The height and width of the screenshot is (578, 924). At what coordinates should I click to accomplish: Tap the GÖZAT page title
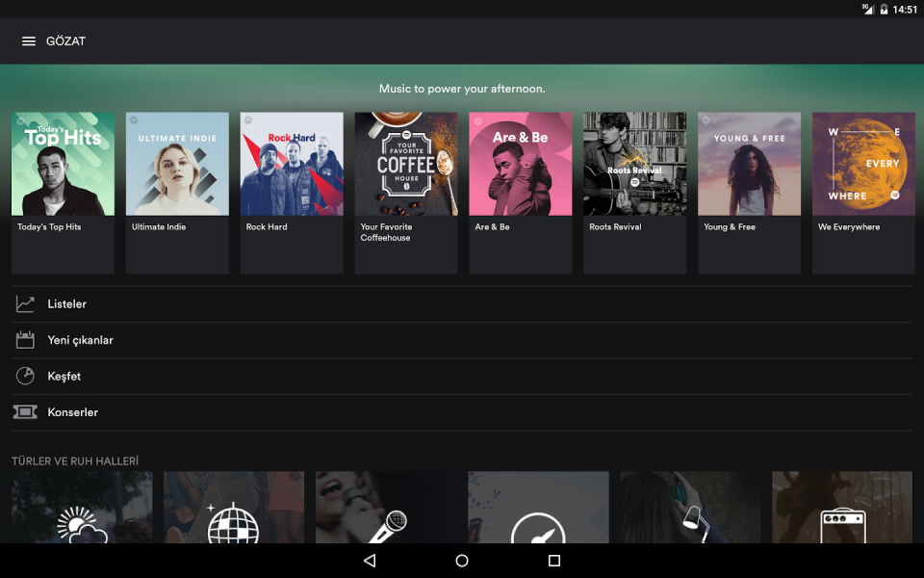click(x=66, y=41)
